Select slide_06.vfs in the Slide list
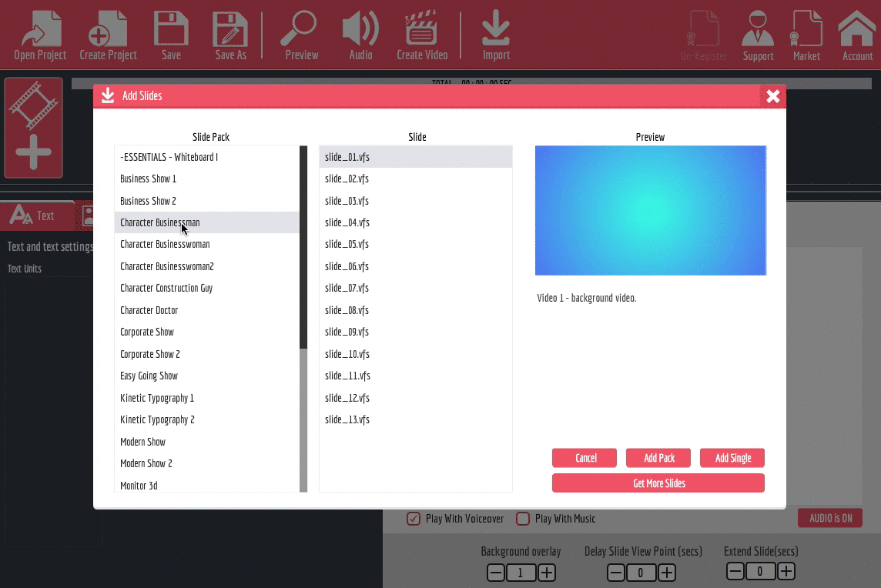Image resolution: width=881 pixels, height=588 pixels. (x=416, y=266)
